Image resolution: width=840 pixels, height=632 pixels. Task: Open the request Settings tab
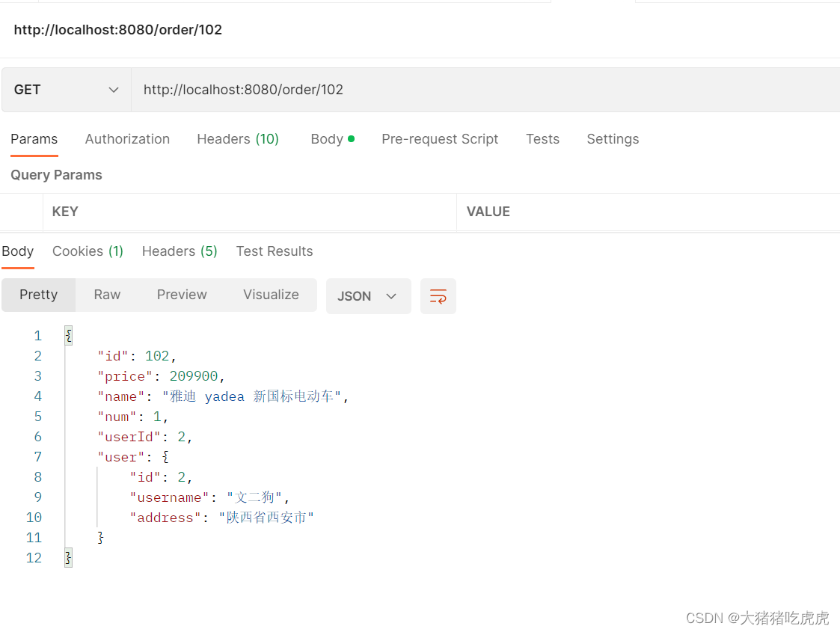[613, 139]
